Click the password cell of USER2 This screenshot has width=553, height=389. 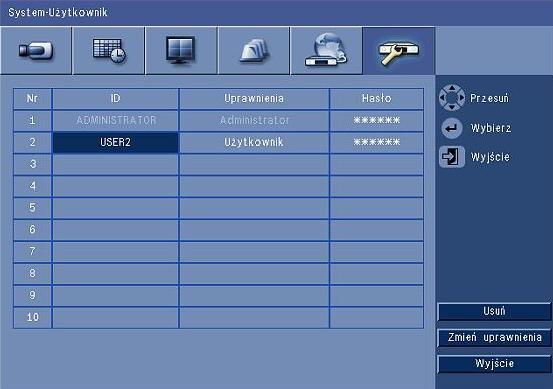coord(377,142)
